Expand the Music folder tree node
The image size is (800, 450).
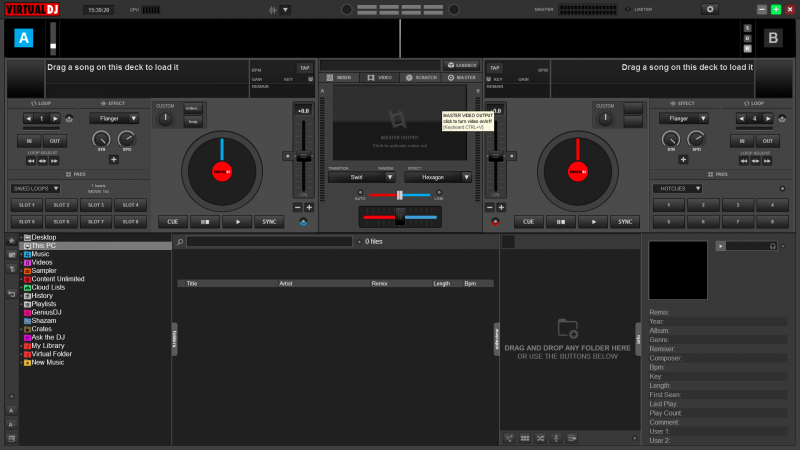pyautogui.click(x=21, y=254)
